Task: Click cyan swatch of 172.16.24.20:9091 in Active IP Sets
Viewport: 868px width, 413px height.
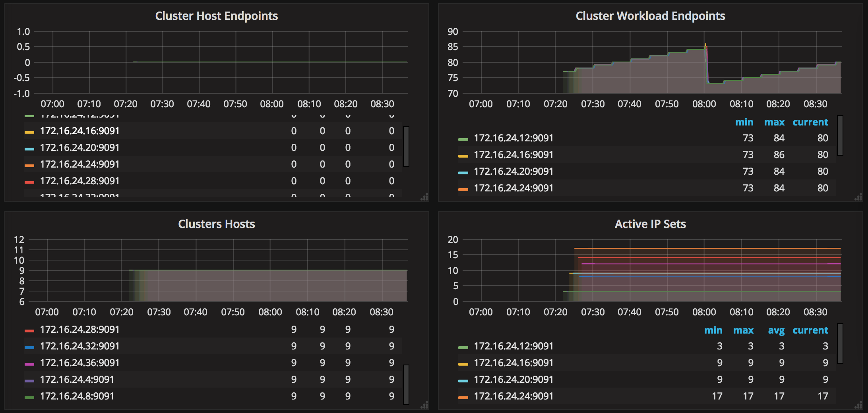Action: pyautogui.click(x=463, y=381)
